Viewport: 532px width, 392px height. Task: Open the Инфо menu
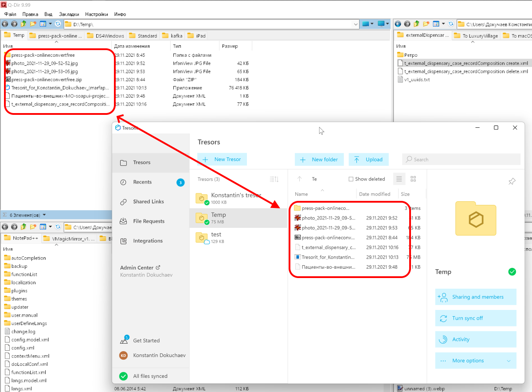[120, 14]
